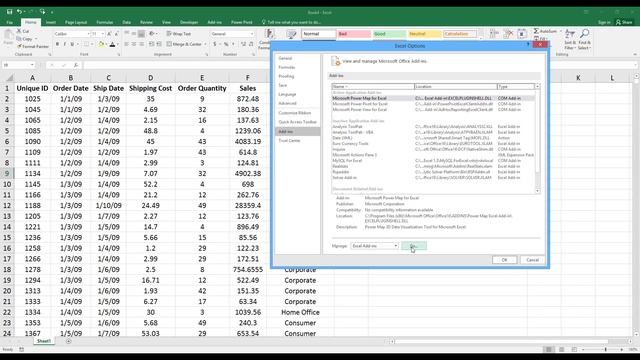
Task: Click the Center alignment icon
Action: pos(134,44)
